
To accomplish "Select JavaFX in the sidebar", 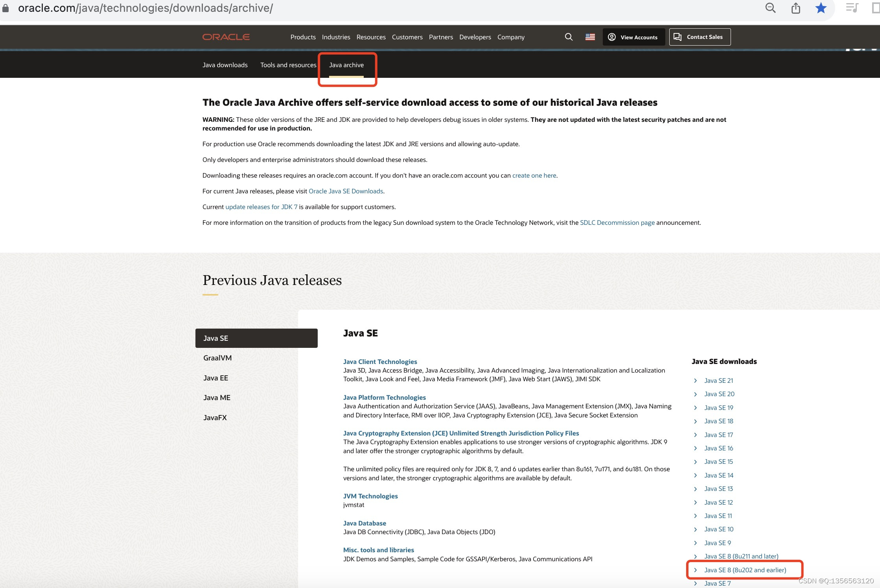I will point(215,417).
